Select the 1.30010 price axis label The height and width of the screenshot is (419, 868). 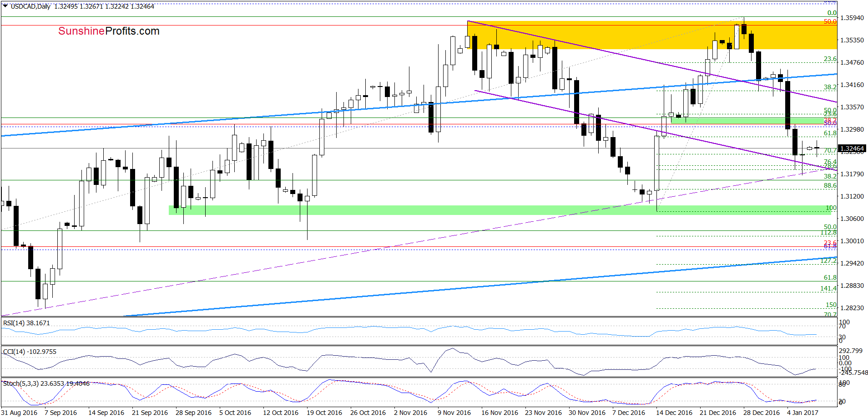pos(852,241)
